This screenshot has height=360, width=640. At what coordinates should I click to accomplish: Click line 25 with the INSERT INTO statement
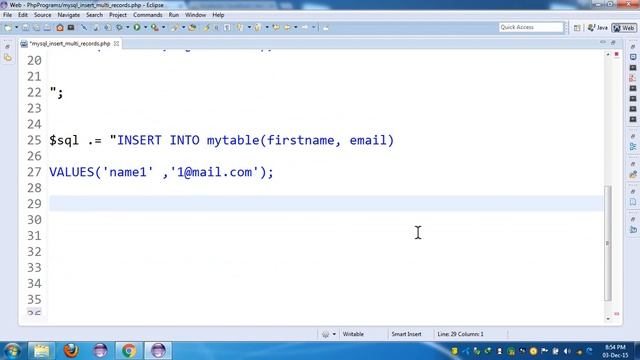[222, 140]
